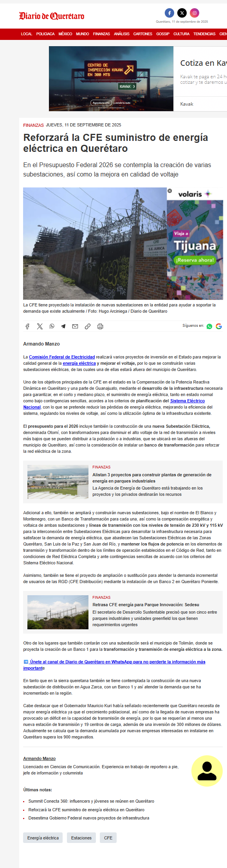227x868 pixels.
Task: Share article via Telegram icon
Action: (x=63, y=326)
